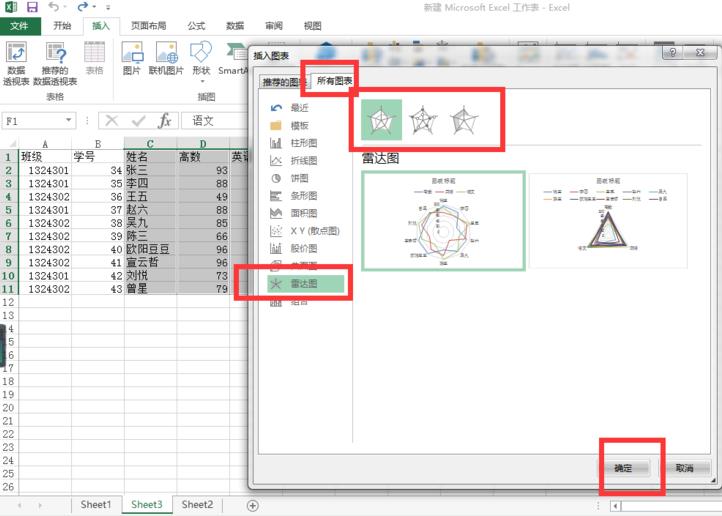Click the 学号 header cell

(98, 157)
